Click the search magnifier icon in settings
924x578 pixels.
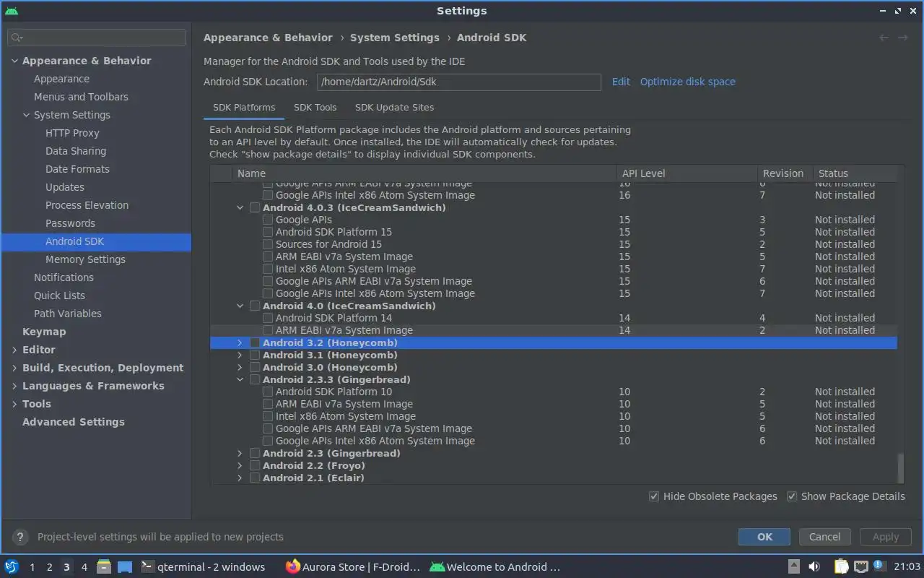tap(17, 38)
